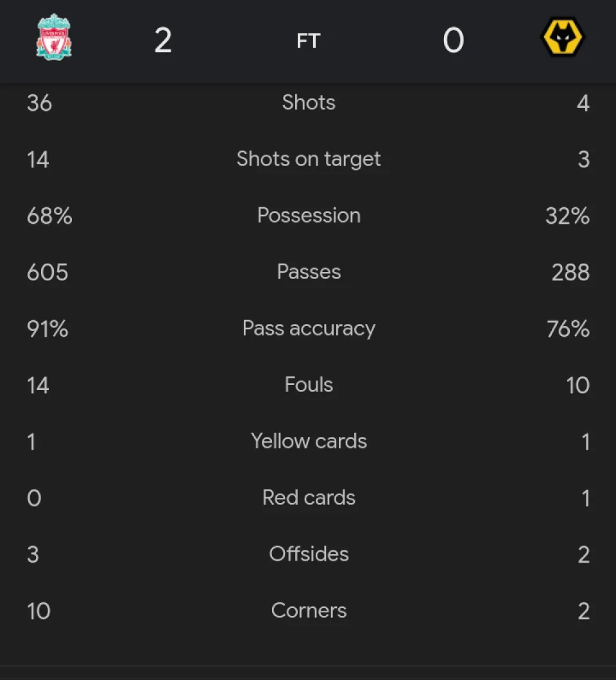Click the Wolves club crest
The width and height of the screenshot is (616, 680).
562,37
